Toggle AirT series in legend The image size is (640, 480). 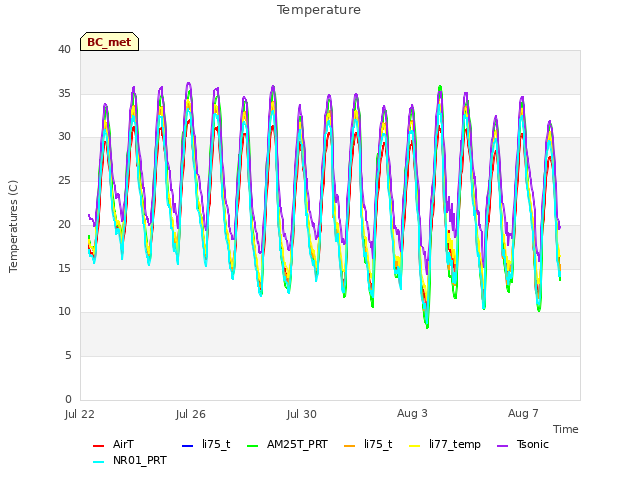113,444
